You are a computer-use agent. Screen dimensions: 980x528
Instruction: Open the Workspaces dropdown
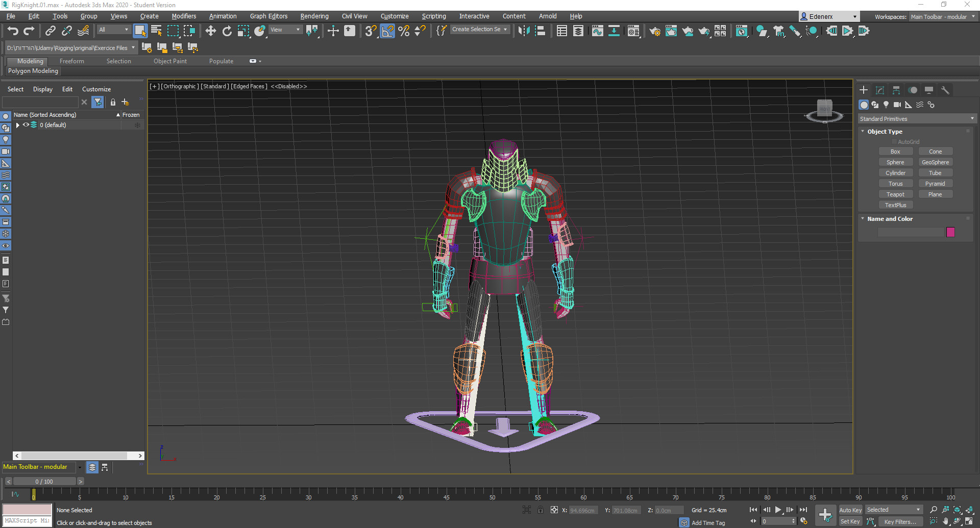(942, 16)
